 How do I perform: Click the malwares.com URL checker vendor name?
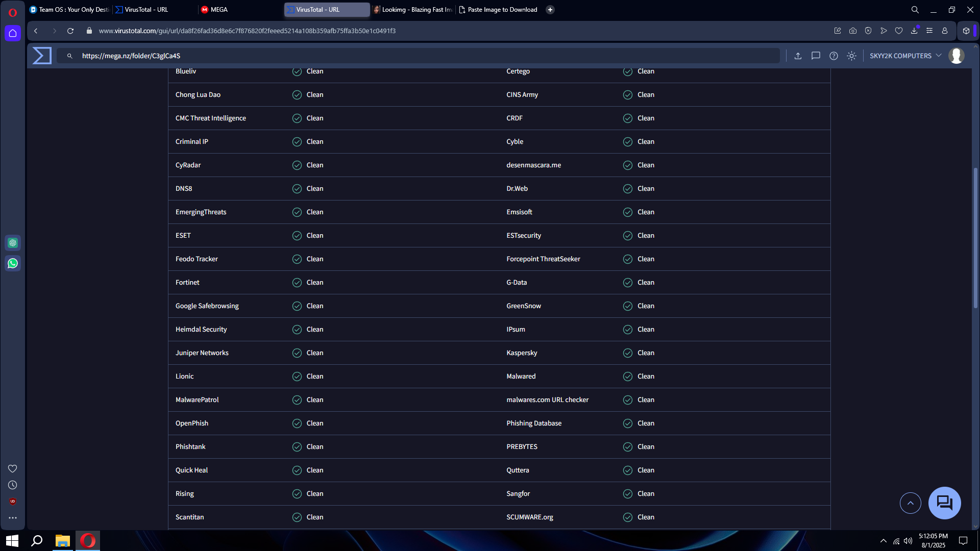(547, 400)
